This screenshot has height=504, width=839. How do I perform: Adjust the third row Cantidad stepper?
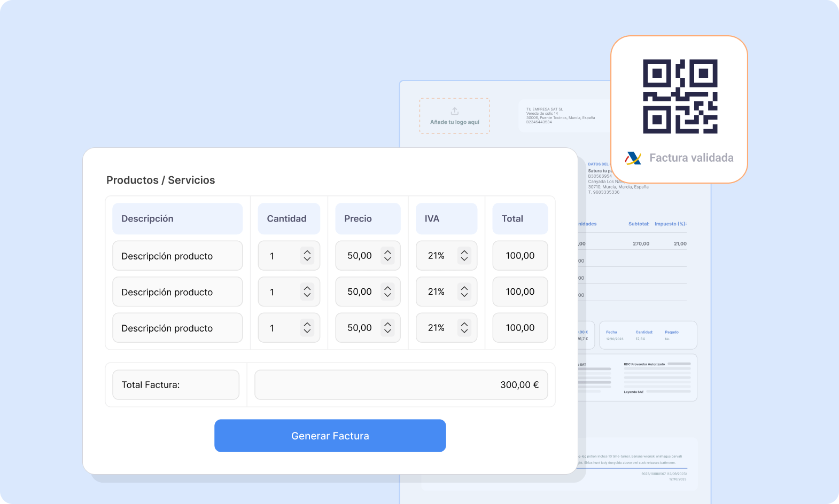(307, 328)
